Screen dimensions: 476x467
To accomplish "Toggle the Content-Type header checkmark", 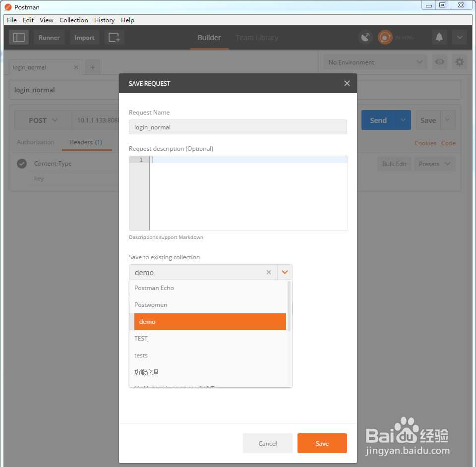I will [x=22, y=164].
